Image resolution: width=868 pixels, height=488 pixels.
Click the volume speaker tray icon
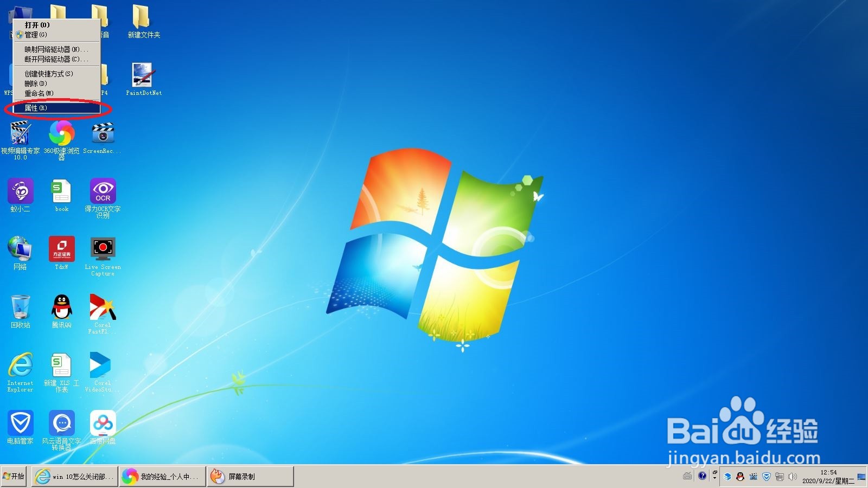tap(793, 477)
